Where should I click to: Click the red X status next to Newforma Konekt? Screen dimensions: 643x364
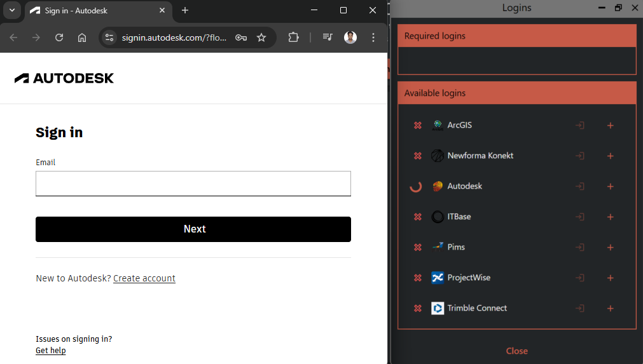[417, 156]
